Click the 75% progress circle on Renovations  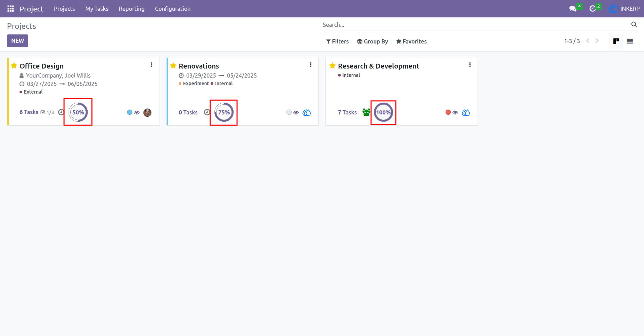pos(224,112)
